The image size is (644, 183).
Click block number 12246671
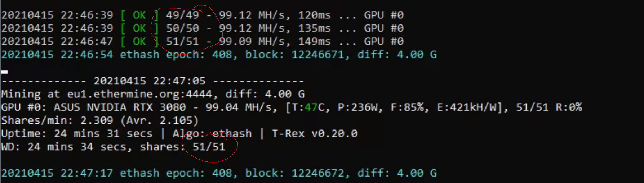click(x=317, y=55)
